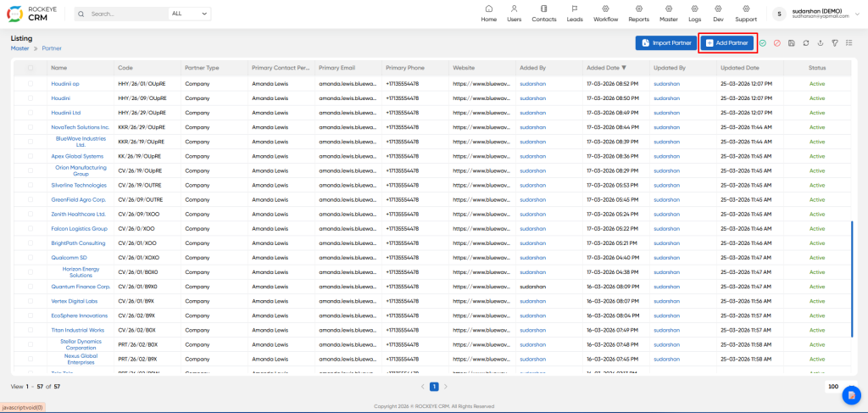
Task: Click the Quantum Finance Corp. partner link
Action: pos(81,287)
